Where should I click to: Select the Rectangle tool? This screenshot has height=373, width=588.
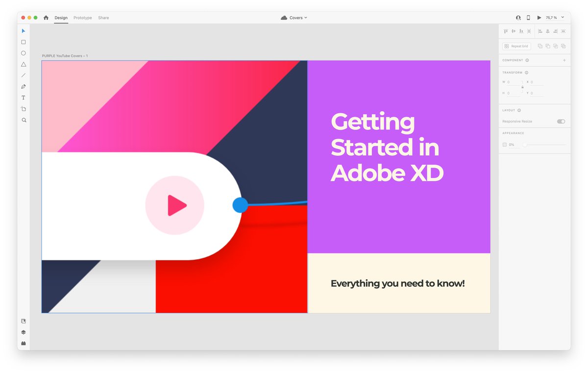(23, 42)
